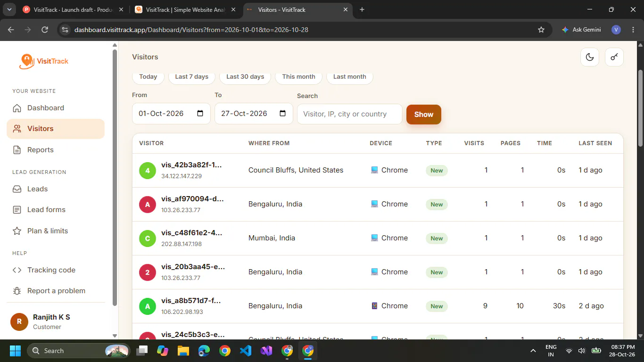Open the calendar picker in the To date field
The image size is (644, 362).
click(282, 114)
